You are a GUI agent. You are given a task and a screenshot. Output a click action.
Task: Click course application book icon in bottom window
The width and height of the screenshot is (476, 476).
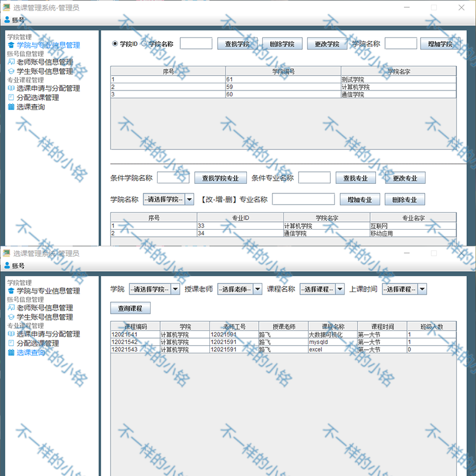[11, 334]
